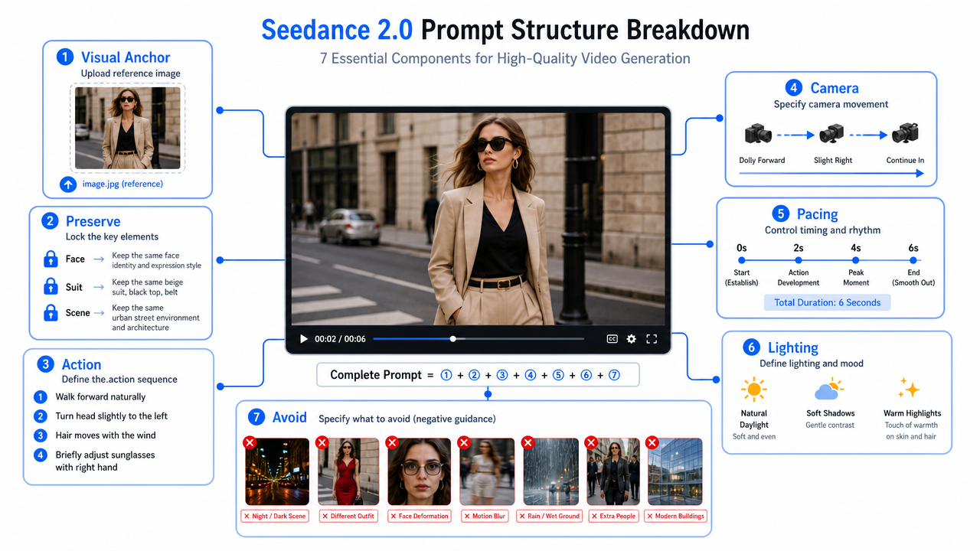Click the lock icon next to Scene
The width and height of the screenshot is (980, 551).
51,312
